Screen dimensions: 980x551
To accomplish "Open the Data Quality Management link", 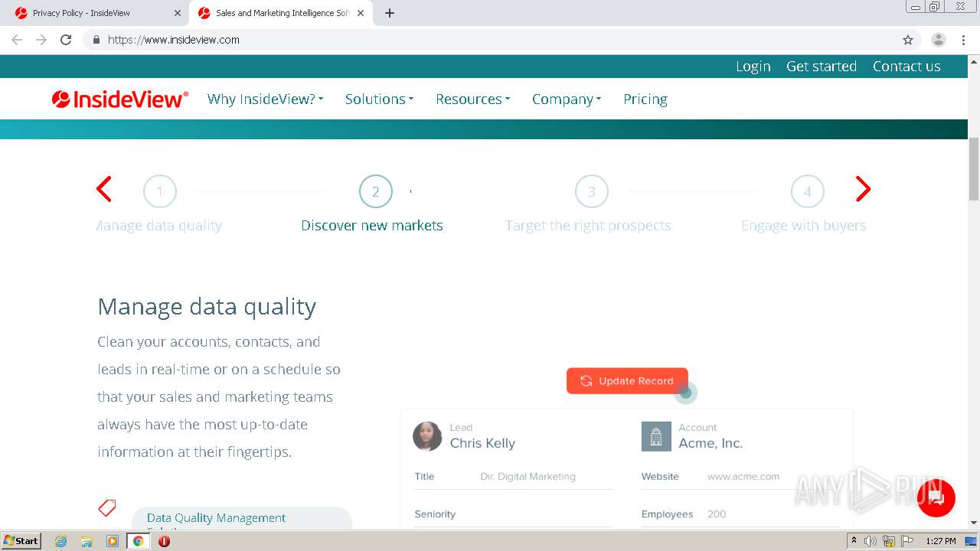I will coord(217,518).
